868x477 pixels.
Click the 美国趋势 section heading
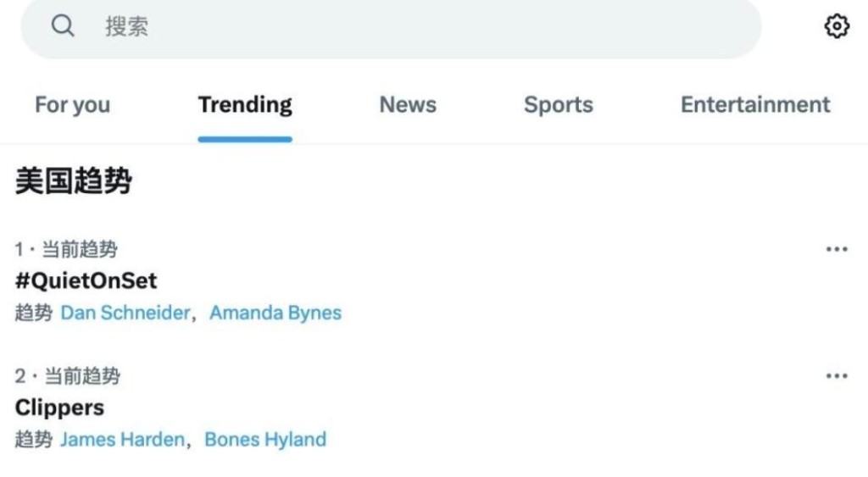(x=74, y=180)
